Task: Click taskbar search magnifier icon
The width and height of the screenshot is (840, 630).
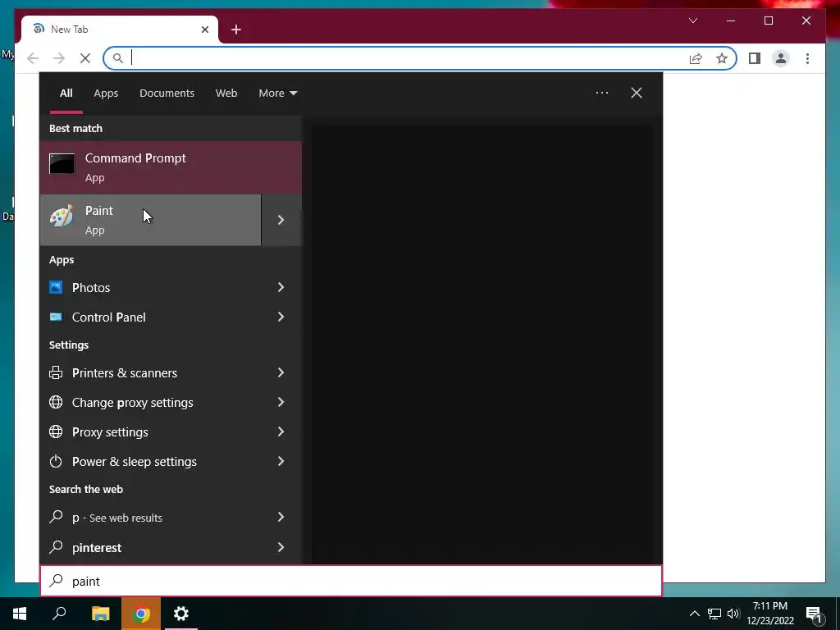Action: pos(59,614)
